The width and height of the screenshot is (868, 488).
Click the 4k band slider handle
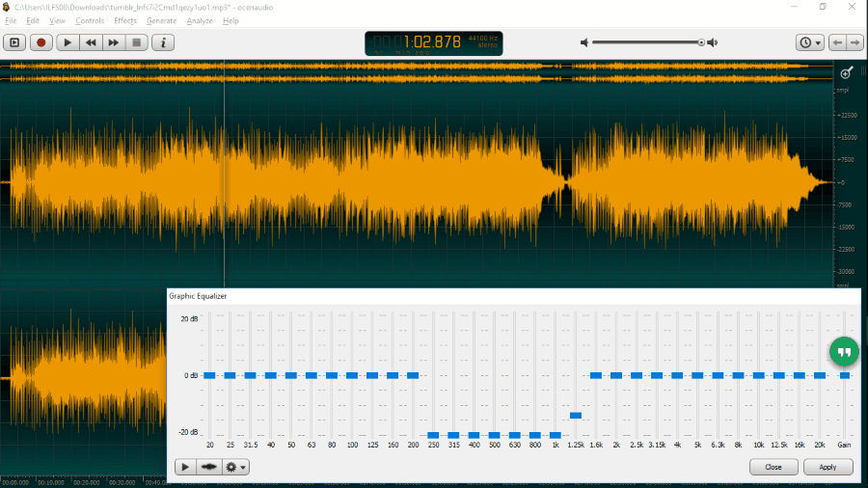point(677,376)
